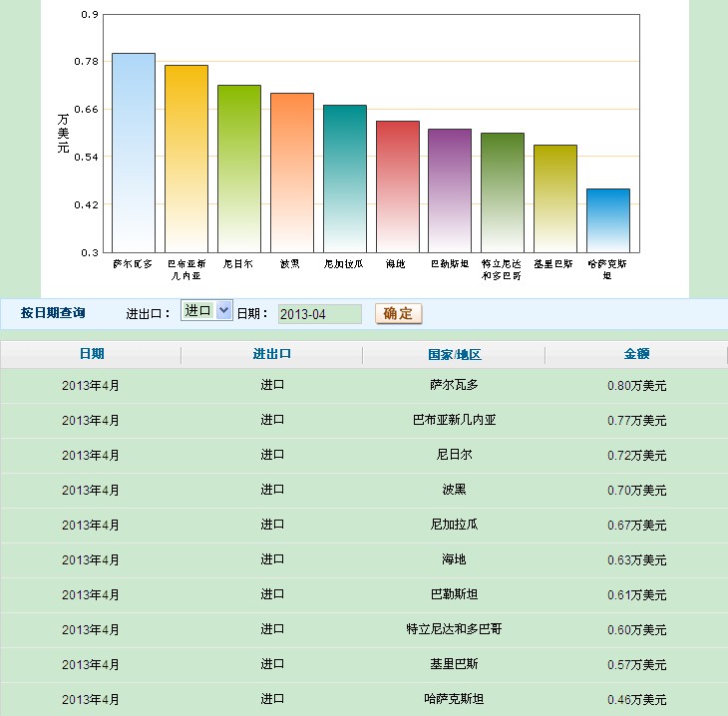This screenshot has width=728, height=716.
Task: Click the 日期 column header
Action: pyautogui.click(x=92, y=354)
